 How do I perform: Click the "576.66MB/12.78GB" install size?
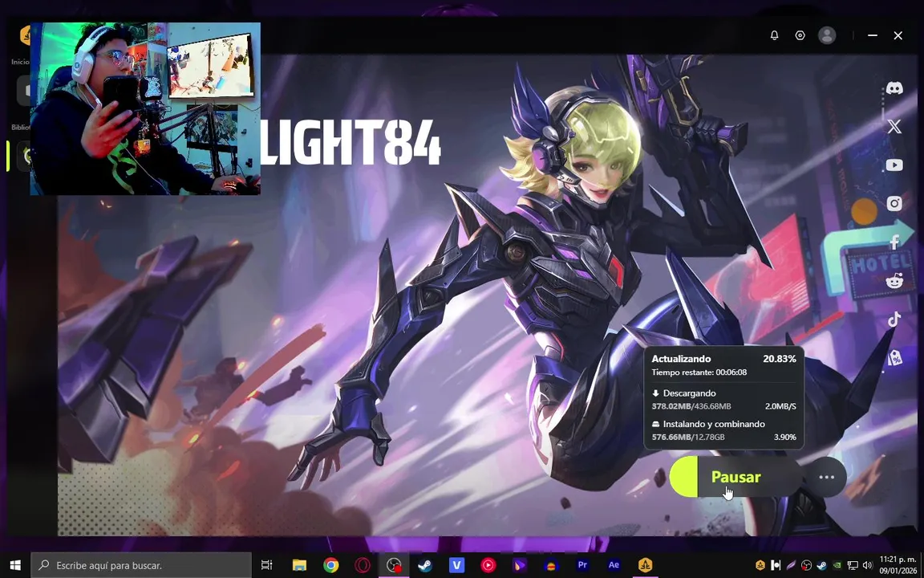click(x=688, y=437)
